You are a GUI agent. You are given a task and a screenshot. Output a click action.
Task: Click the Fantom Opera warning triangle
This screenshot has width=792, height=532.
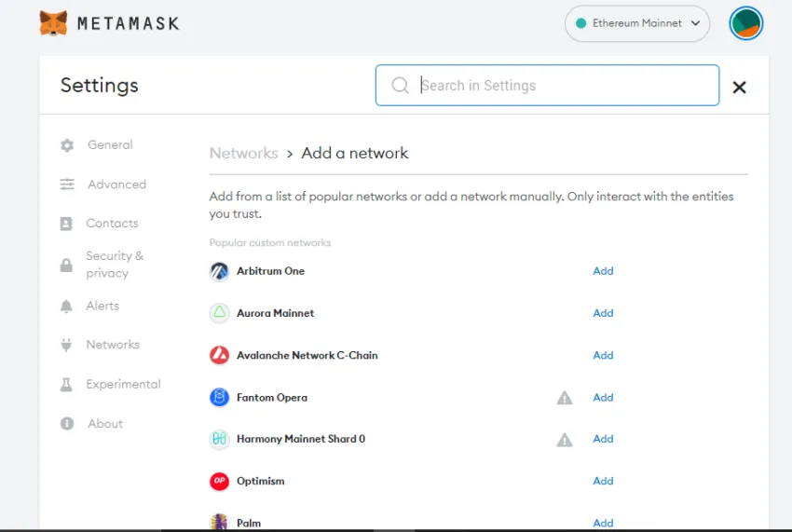point(565,398)
